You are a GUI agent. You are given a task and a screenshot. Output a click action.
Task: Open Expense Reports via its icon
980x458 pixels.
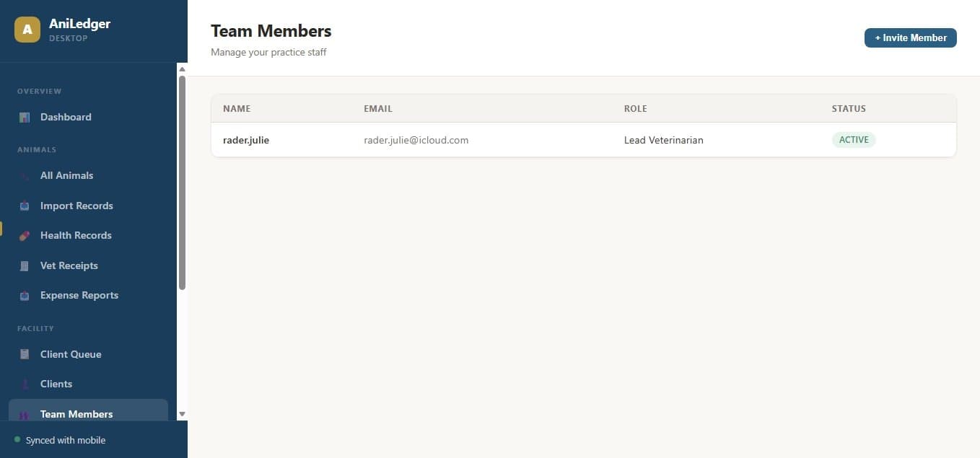pos(25,295)
